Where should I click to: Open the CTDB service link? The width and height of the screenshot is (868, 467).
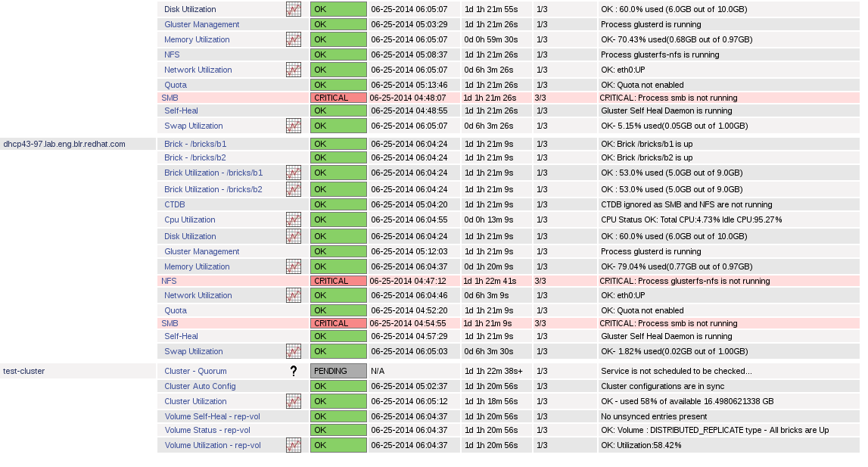pyautogui.click(x=175, y=204)
